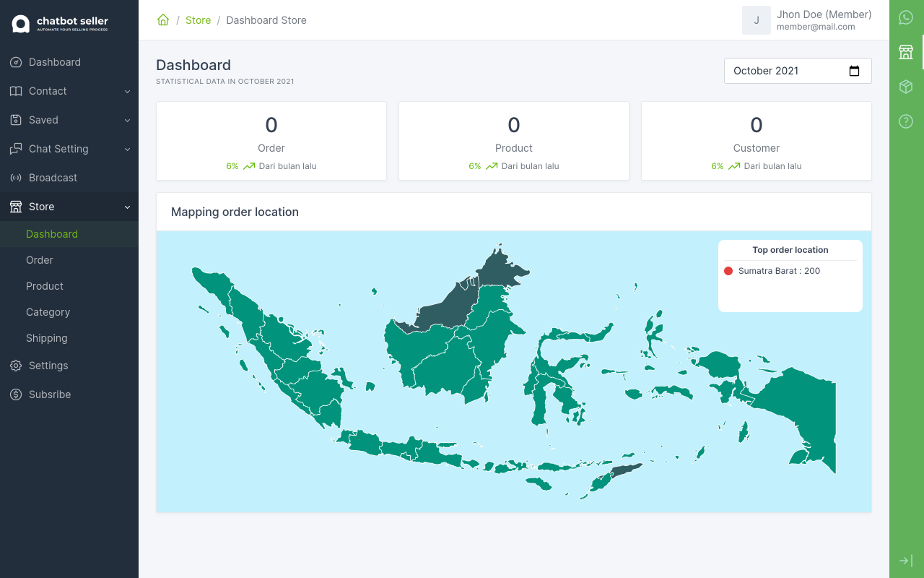Expand the Chat Setting menu chevron
This screenshot has width=924, height=578.
tap(127, 150)
